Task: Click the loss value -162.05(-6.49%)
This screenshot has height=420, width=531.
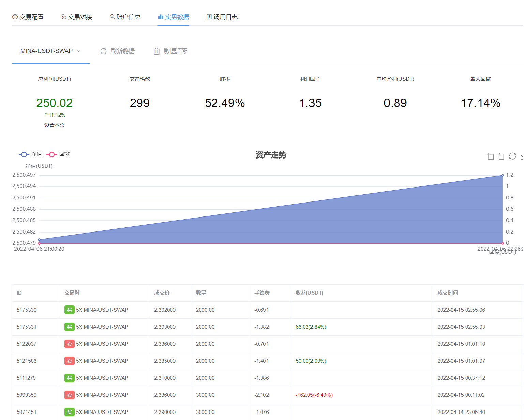Action: (x=314, y=395)
